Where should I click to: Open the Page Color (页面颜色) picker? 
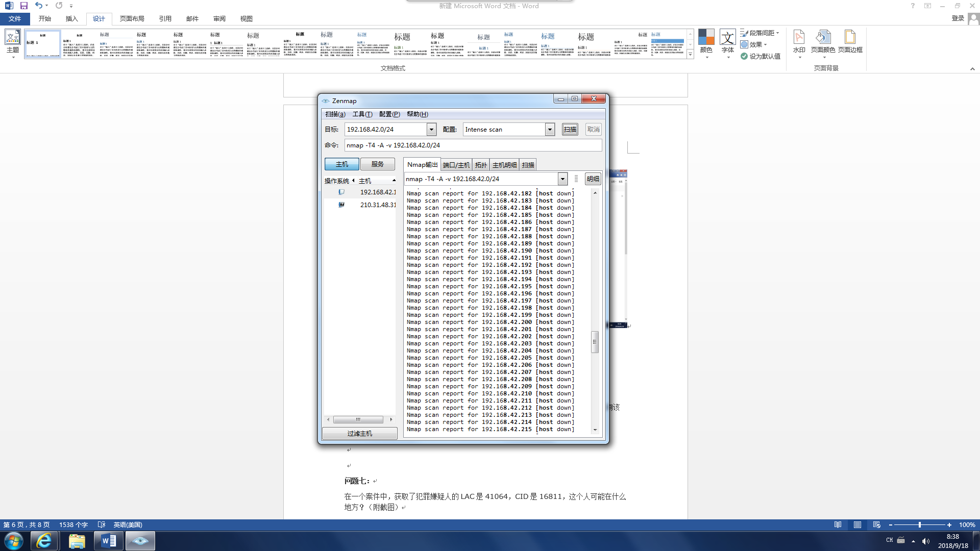(823, 44)
